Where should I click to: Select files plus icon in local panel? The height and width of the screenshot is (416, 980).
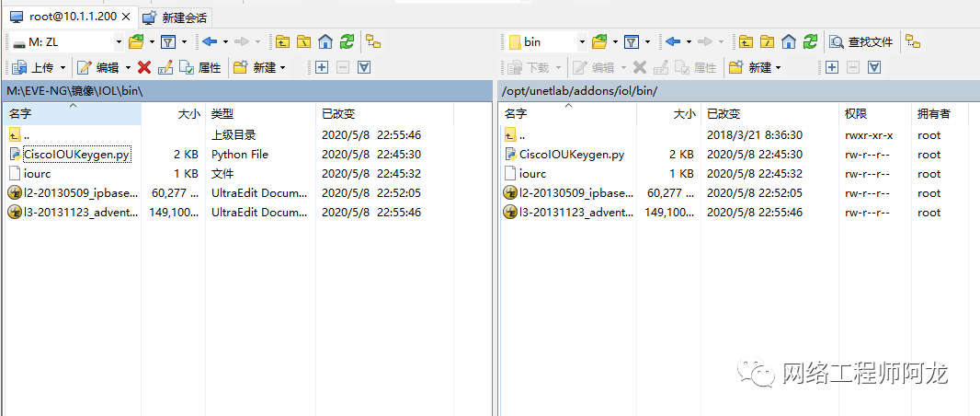(322, 67)
